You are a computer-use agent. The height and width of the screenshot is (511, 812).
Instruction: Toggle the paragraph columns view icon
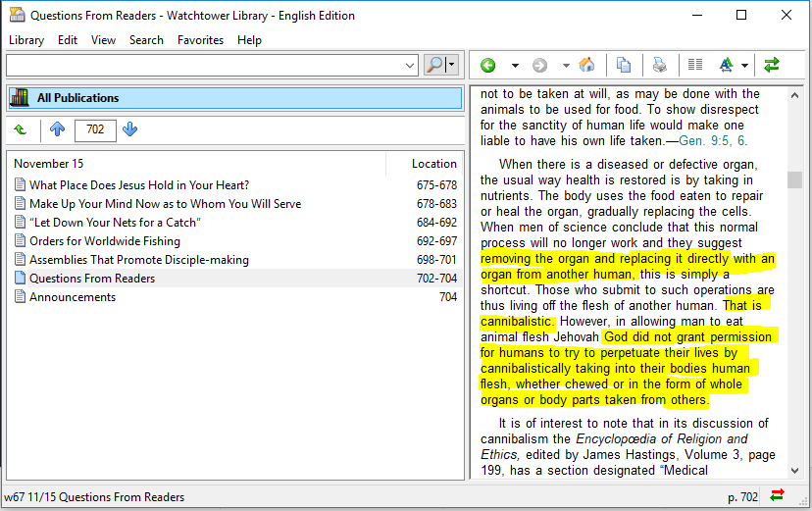pos(695,66)
